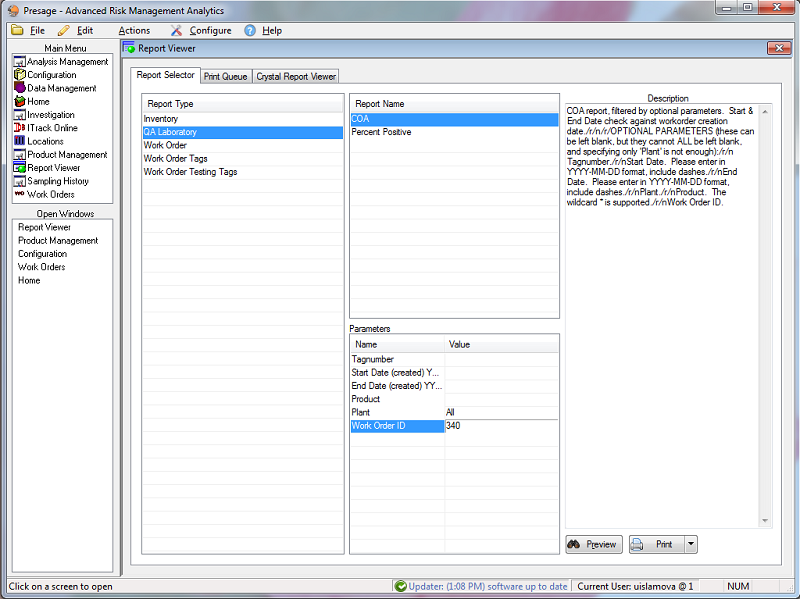Open the Investigation icon in Main Menu

19,115
